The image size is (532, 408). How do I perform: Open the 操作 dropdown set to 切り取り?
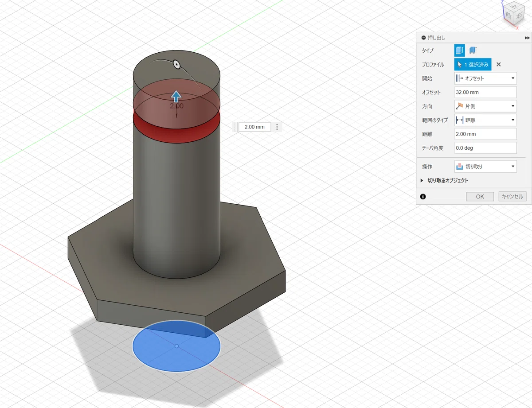(485, 167)
